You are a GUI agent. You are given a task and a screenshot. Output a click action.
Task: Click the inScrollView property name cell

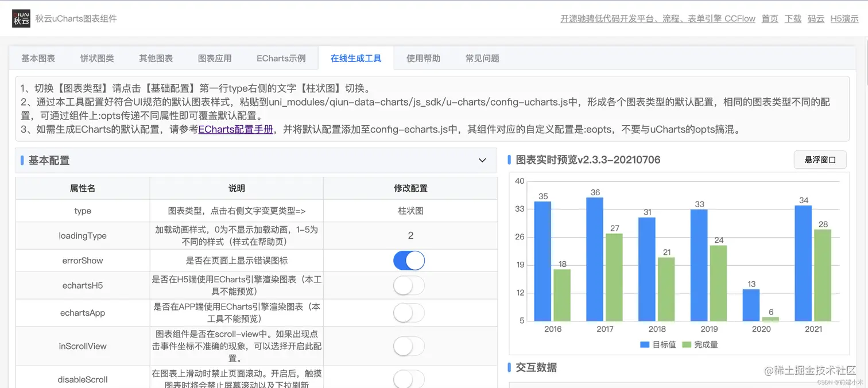[83, 346]
